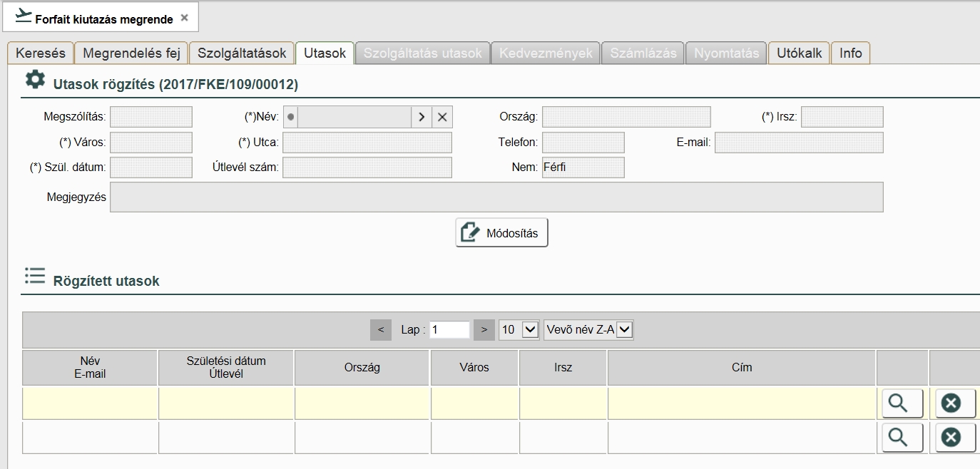The image size is (980, 469).
Task: Select the Megrendelés fej tab
Action: 131,53
